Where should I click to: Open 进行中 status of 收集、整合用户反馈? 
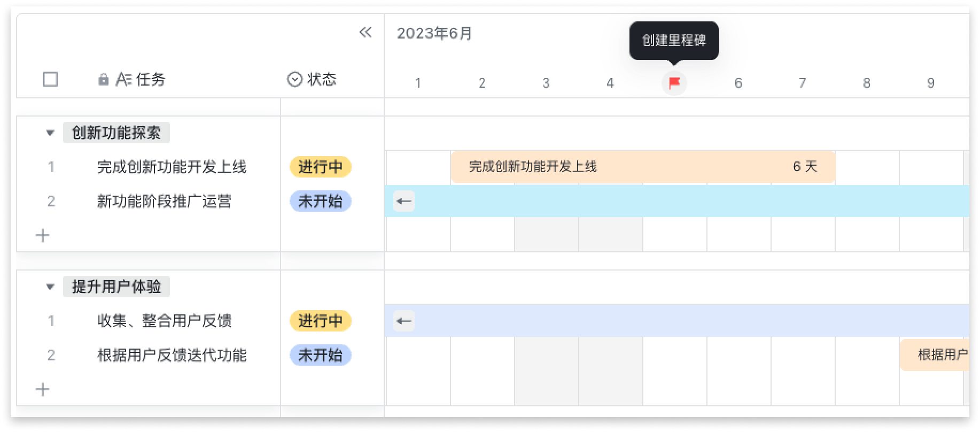[320, 321]
